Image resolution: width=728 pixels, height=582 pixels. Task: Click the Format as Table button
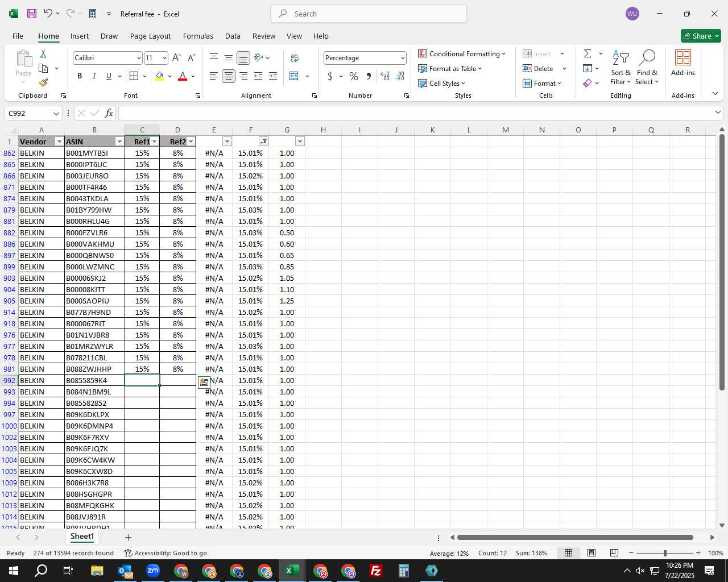pos(450,68)
